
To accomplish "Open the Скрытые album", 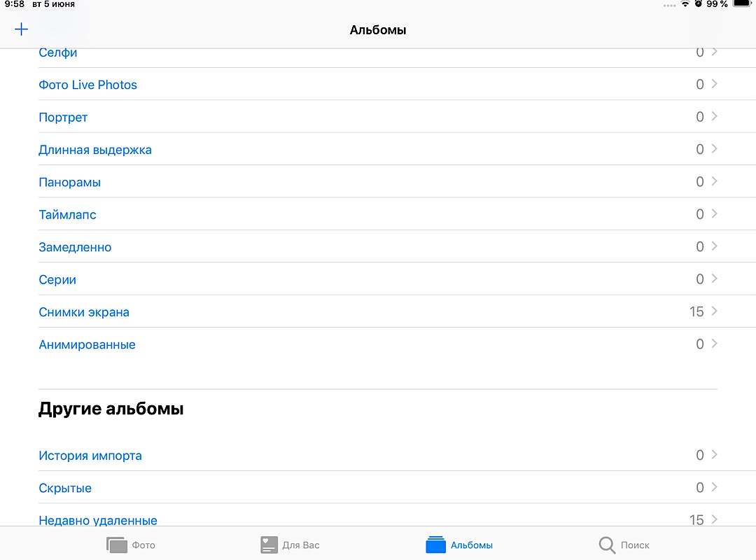I will pyautogui.click(x=65, y=488).
